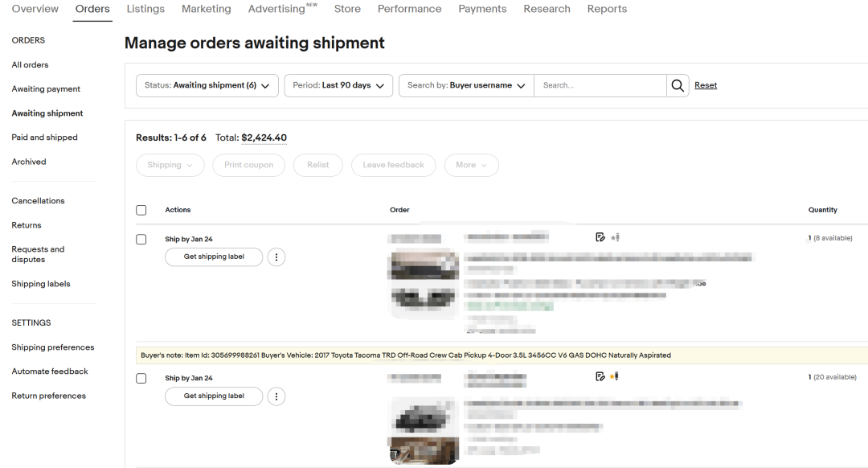Click into the Search text field
This screenshot has height=468, width=868.
click(x=600, y=85)
